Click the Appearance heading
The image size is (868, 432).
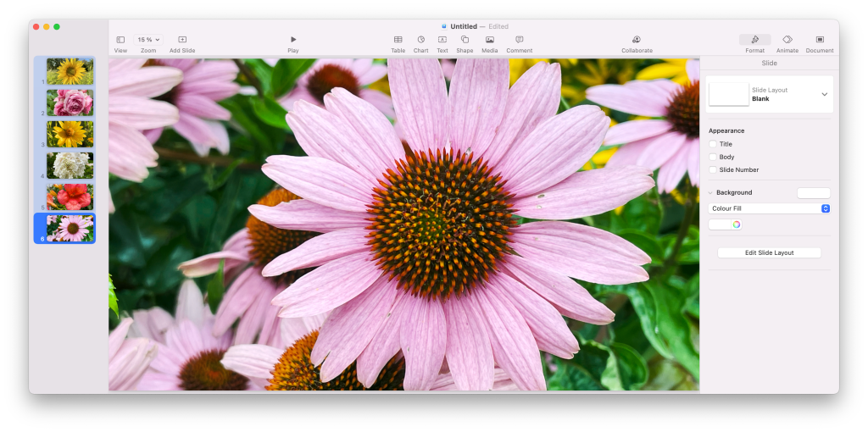(x=726, y=131)
